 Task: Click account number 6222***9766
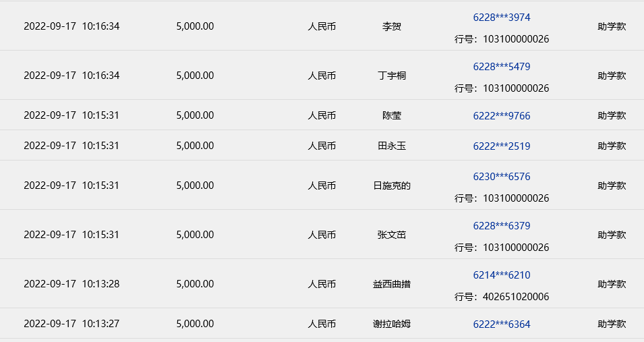(x=502, y=116)
